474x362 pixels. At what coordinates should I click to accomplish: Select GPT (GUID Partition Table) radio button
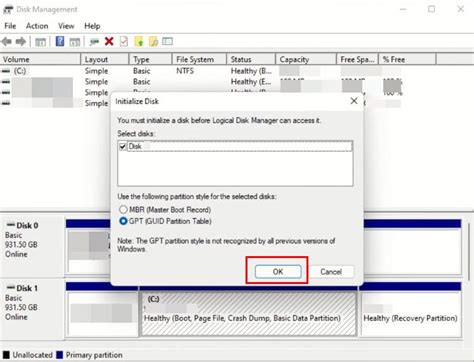123,221
